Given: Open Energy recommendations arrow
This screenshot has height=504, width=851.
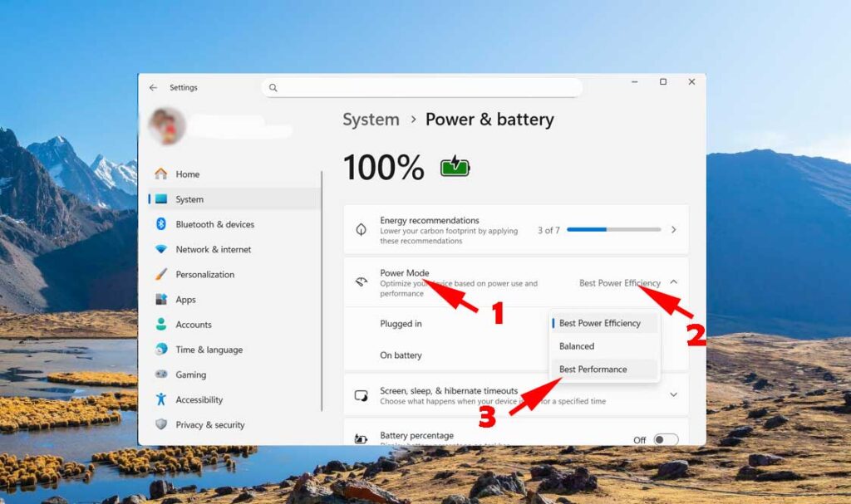Looking at the screenshot, I should pos(673,230).
